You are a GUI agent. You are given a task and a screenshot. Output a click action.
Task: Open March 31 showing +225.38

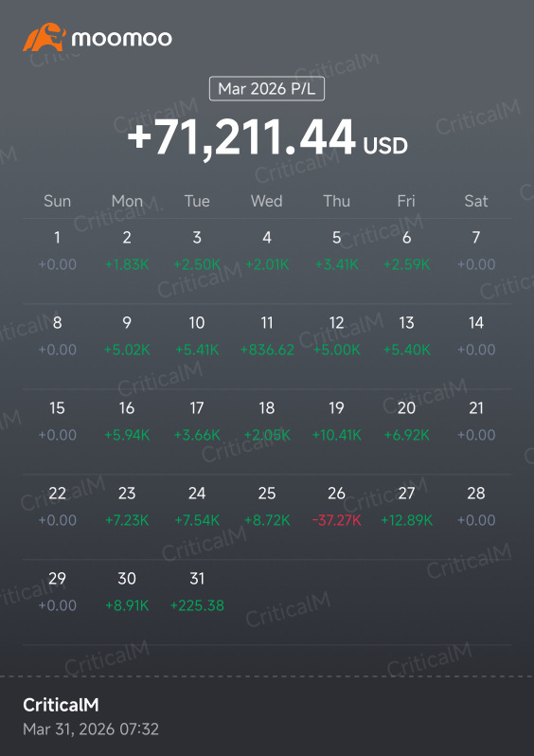tap(197, 591)
